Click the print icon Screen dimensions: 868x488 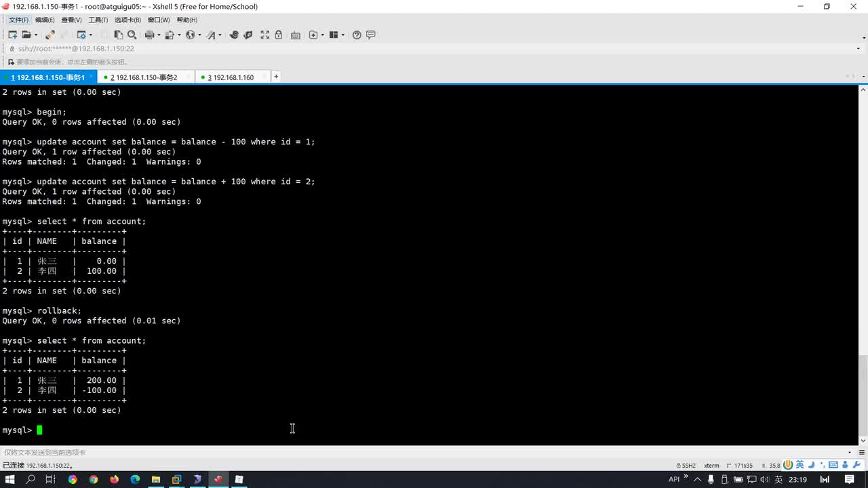(x=149, y=35)
